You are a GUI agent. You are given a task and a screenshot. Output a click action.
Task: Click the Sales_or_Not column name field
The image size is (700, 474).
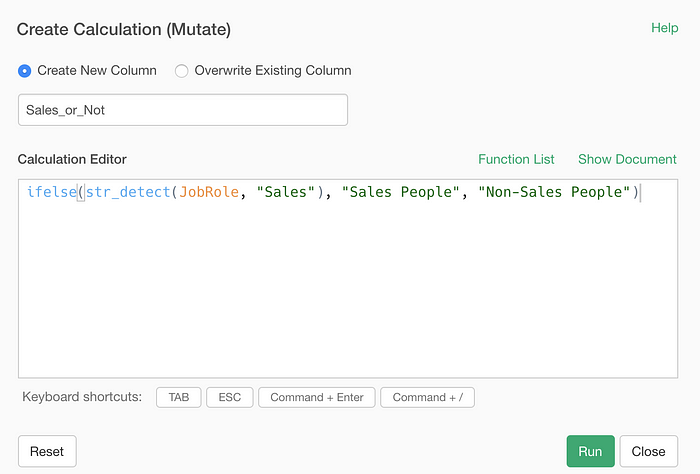[183, 110]
